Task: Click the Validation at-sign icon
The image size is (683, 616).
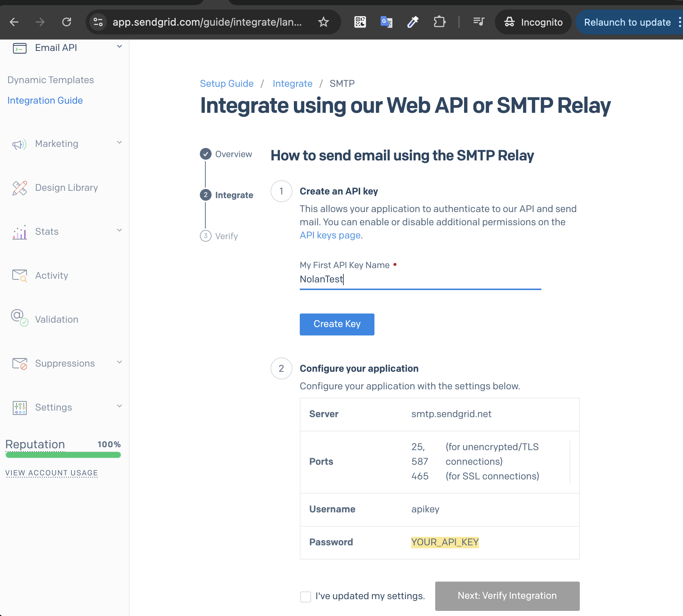Action: [19, 317]
